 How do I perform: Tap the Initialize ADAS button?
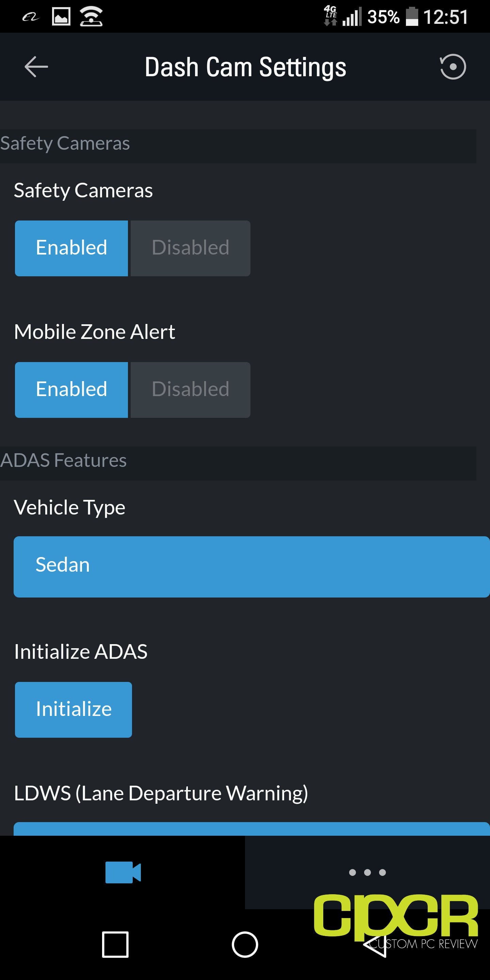pos(73,709)
